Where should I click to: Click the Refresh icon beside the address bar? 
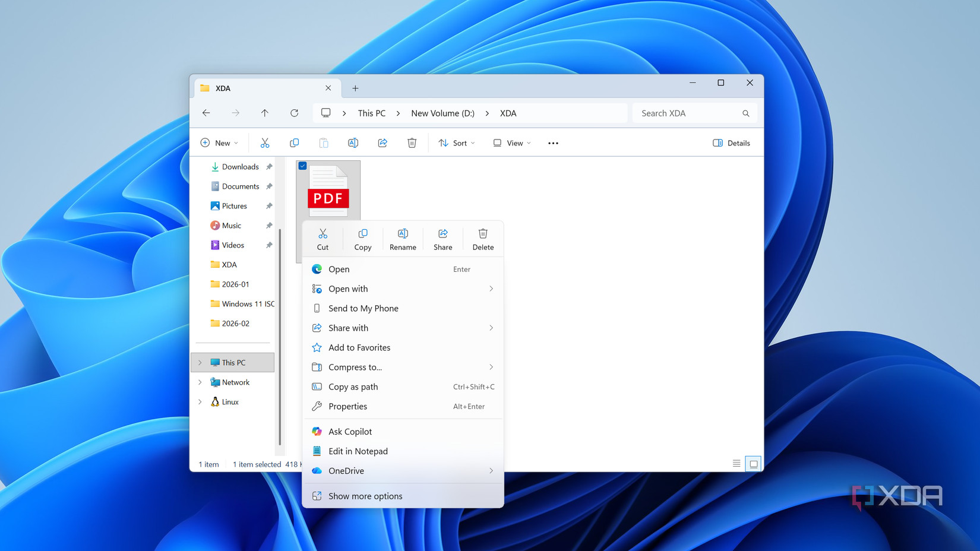click(294, 113)
